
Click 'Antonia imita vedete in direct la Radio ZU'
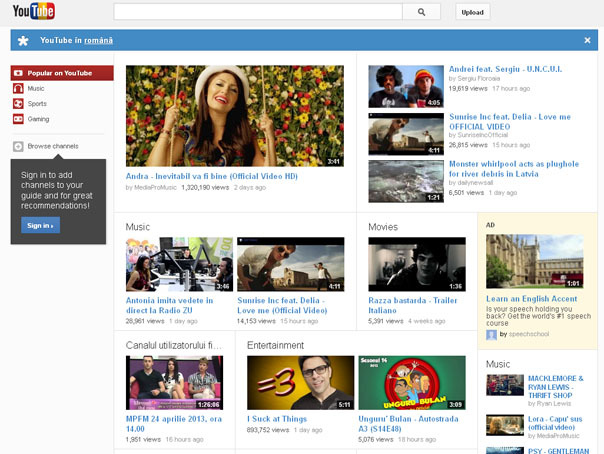169,305
